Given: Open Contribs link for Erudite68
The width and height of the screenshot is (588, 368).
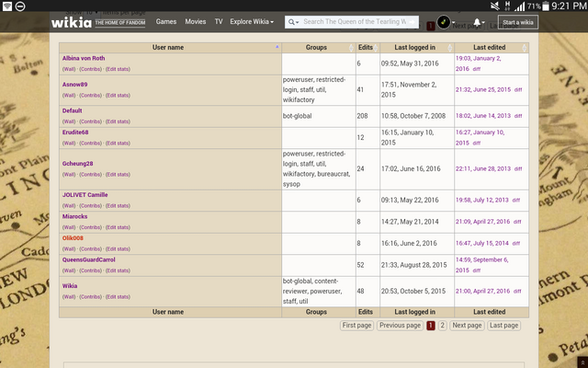Looking at the screenshot, I should pyautogui.click(x=90, y=144).
